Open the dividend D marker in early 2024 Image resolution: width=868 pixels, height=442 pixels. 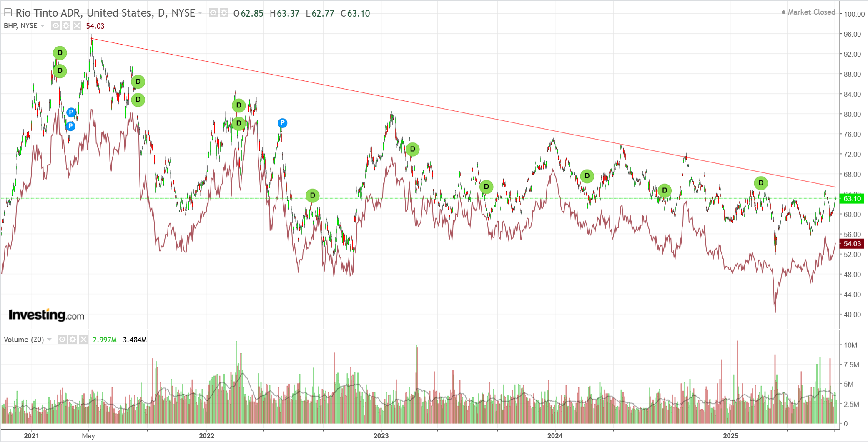coord(587,176)
